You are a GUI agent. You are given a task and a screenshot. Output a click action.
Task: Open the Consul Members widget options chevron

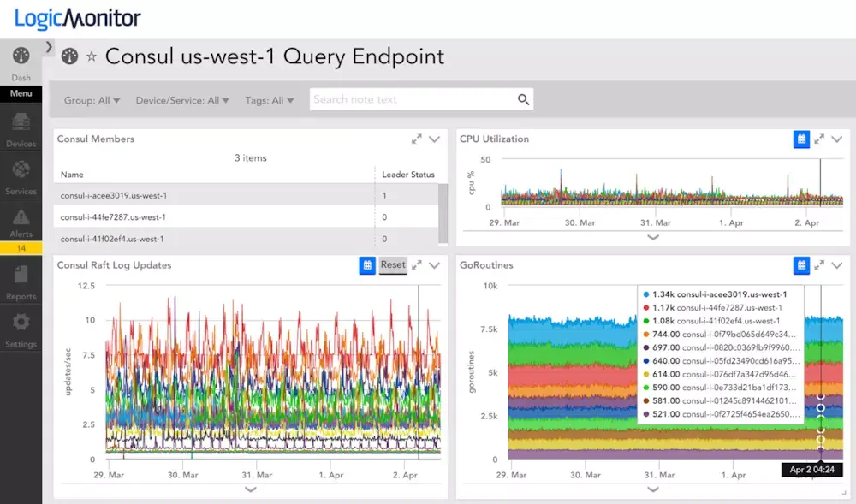[435, 139]
